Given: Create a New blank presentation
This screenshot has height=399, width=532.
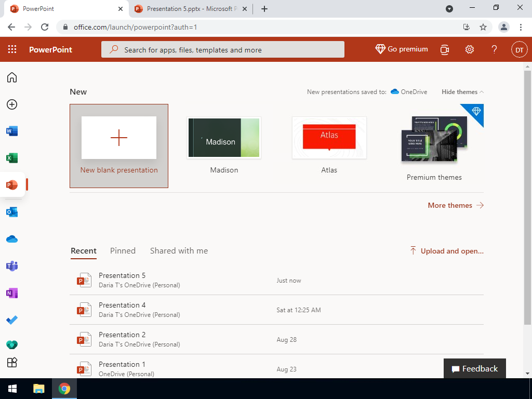Looking at the screenshot, I should coord(119,146).
